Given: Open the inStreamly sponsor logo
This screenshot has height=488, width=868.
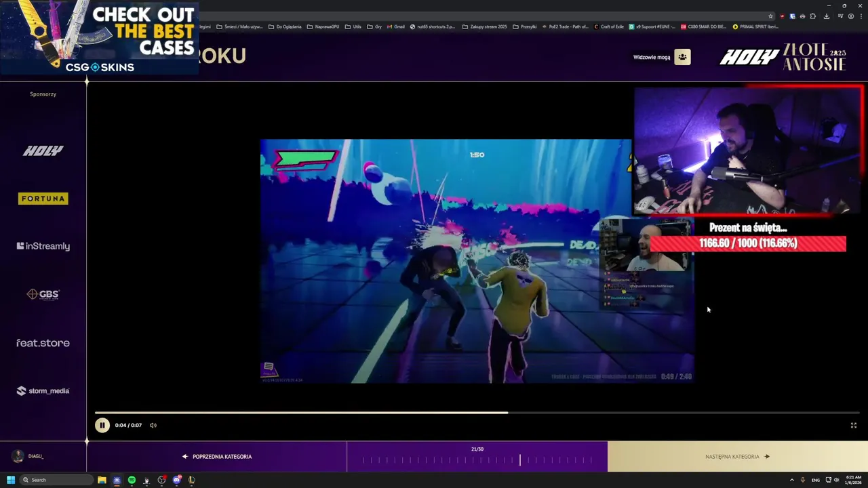Looking at the screenshot, I should (x=43, y=246).
